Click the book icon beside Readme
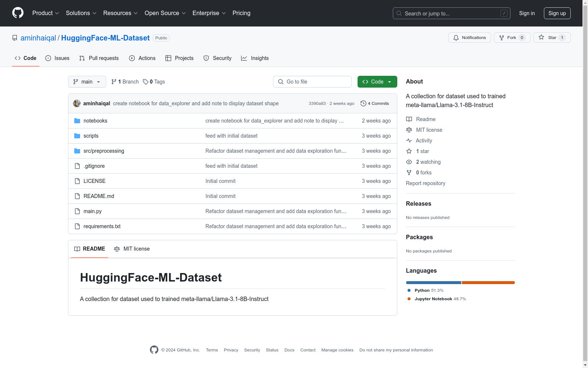 [409, 119]
